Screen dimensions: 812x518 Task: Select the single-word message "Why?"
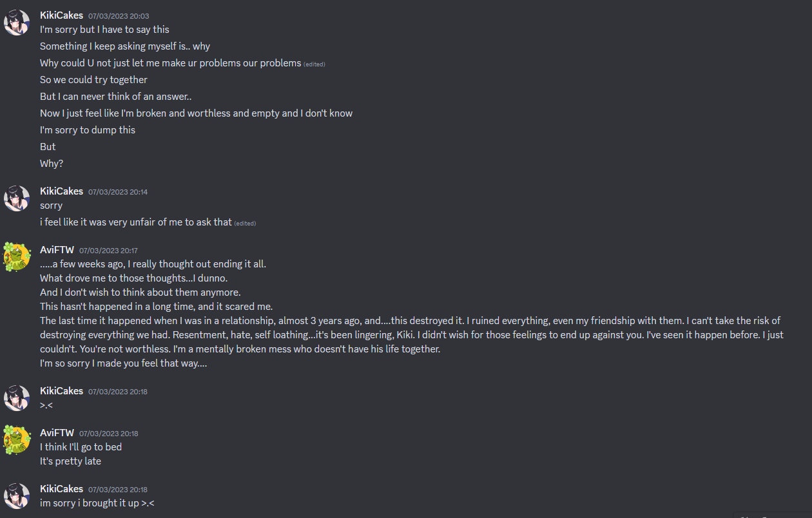[52, 164]
